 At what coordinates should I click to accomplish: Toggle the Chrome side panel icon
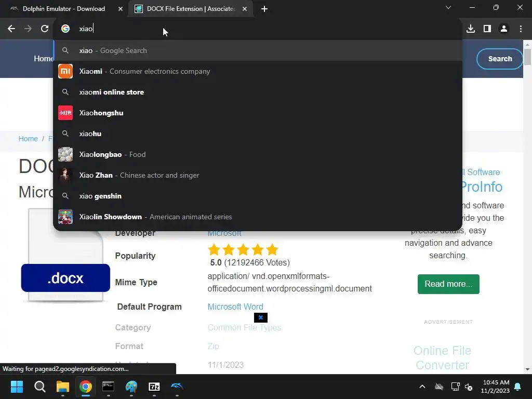pyautogui.click(x=487, y=29)
